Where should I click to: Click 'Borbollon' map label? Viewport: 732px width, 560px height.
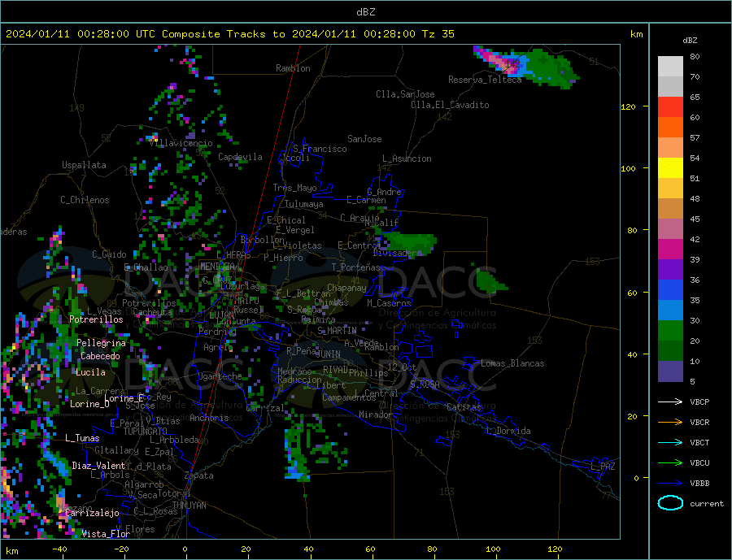coord(263,240)
